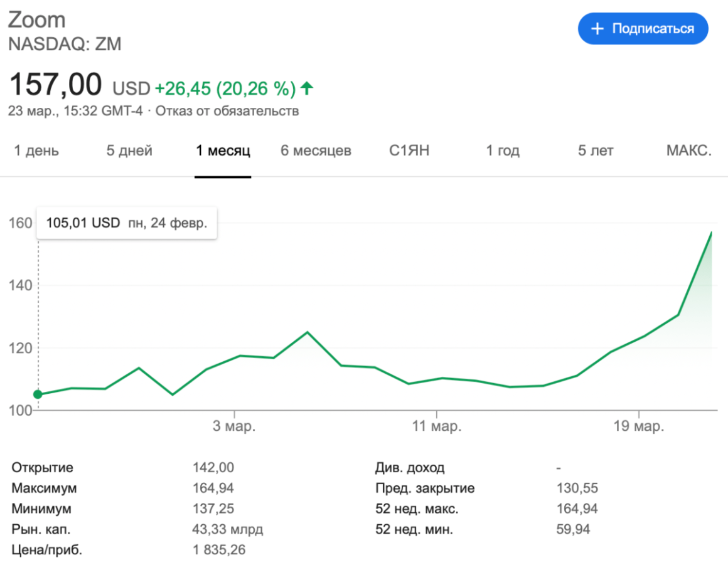
Task: Click the 160 y-axis label
Action: pyautogui.click(x=21, y=223)
